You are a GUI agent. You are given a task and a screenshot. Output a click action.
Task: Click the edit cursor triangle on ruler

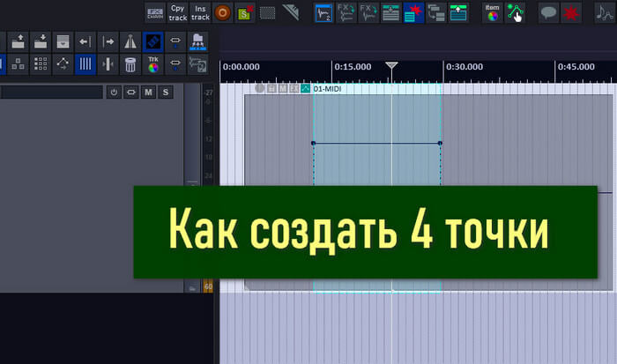[391, 65]
